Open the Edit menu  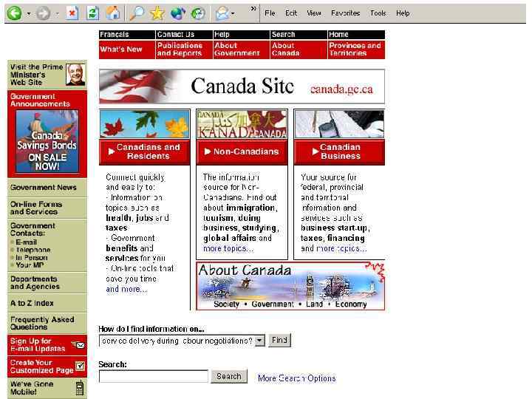point(291,13)
